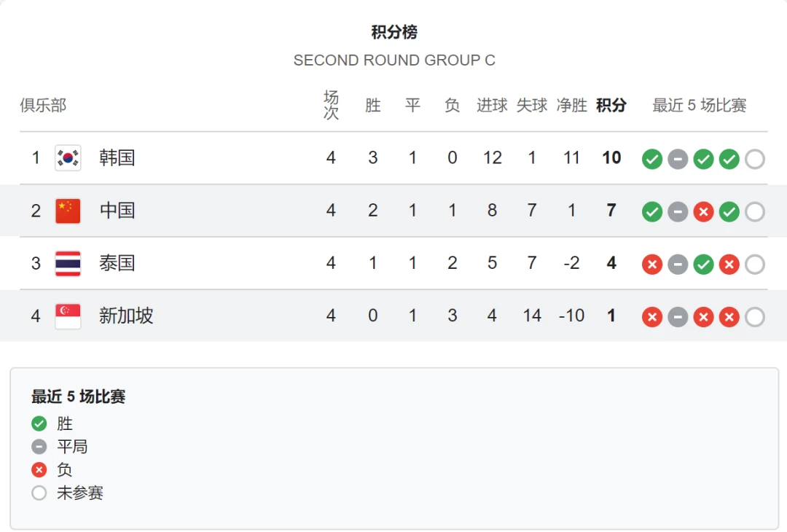Click the 积分 column header
Viewport: 787px width, 532px height.
click(x=611, y=106)
